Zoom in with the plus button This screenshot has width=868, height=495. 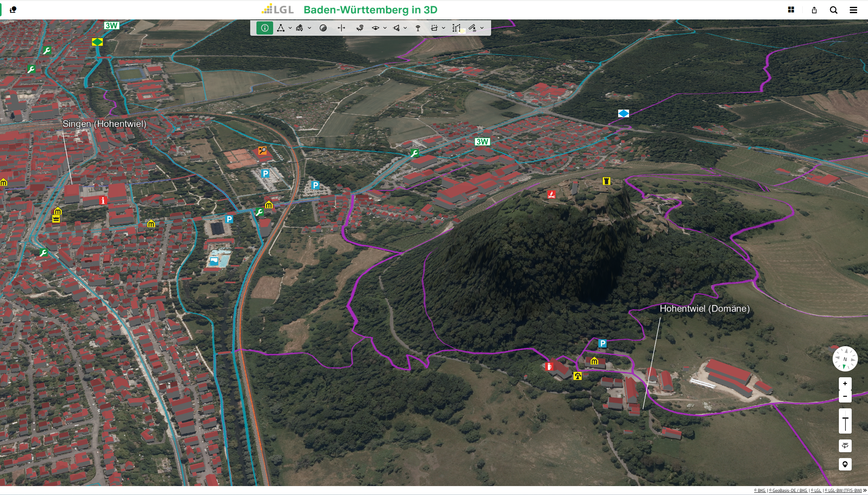845,383
